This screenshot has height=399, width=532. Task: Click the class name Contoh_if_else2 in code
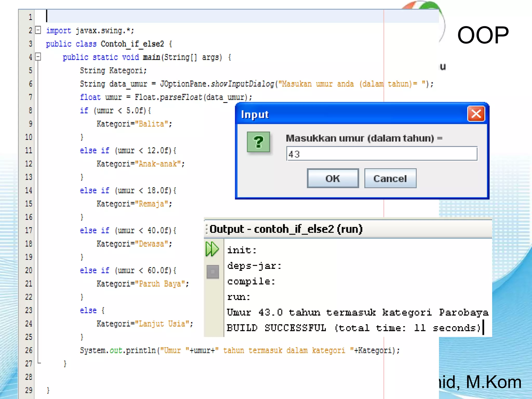(132, 44)
